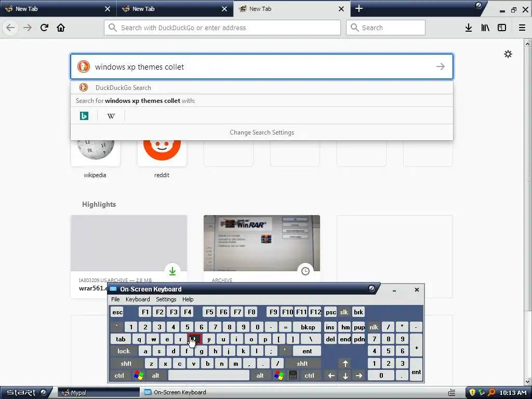Click the right arrow key on keyboard
The image size is (532, 399).
click(x=359, y=376)
